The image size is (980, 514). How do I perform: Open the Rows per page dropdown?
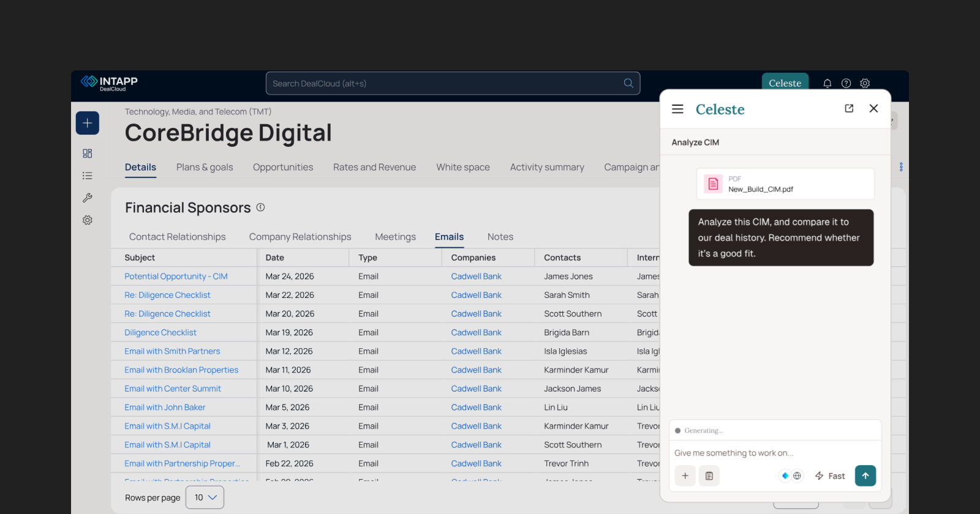[x=205, y=497]
